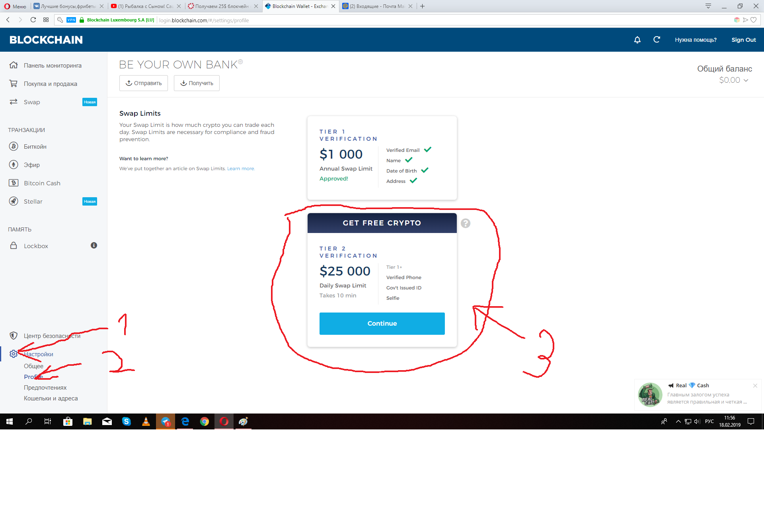Open VLC media player from the taskbar
The width and height of the screenshot is (764, 532).
(x=146, y=421)
